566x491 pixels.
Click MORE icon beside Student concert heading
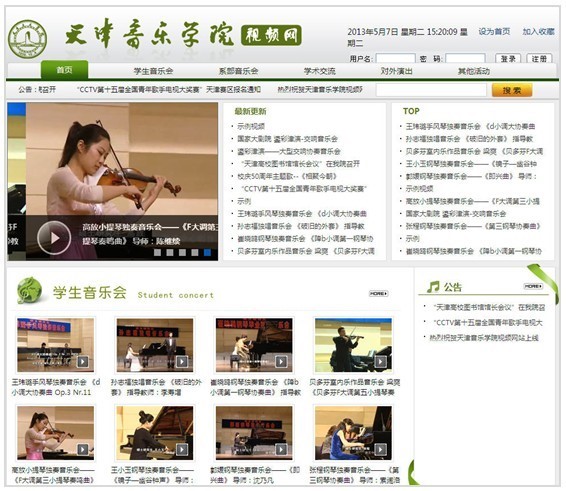pyautogui.click(x=378, y=294)
